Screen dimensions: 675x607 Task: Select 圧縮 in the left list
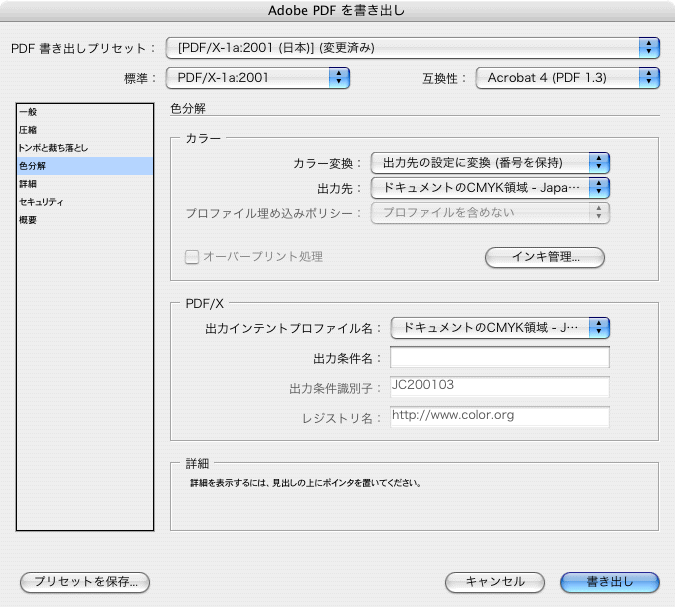coord(85,130)
